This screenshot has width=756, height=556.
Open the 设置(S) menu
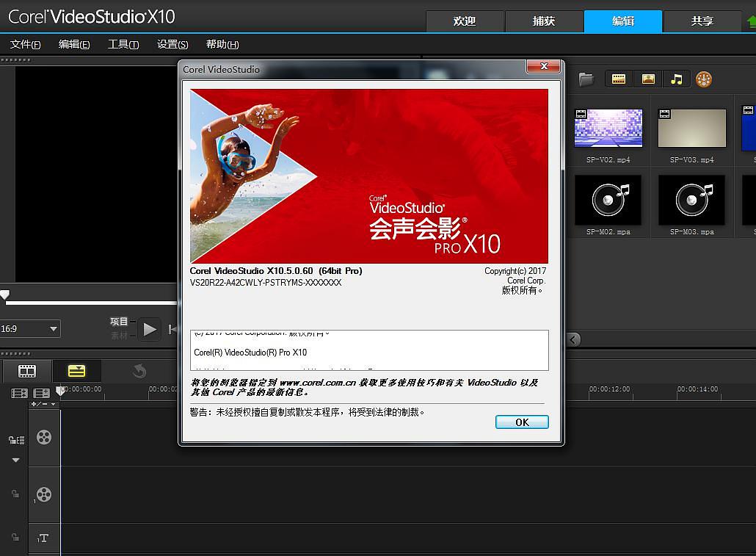point(172,44)
